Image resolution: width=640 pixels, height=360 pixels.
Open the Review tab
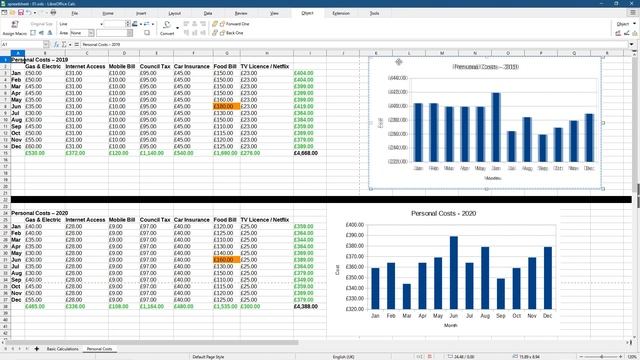(x=241, y=13)
